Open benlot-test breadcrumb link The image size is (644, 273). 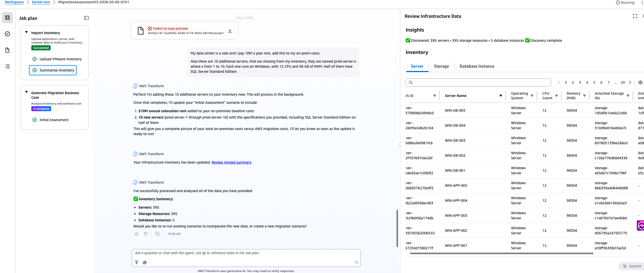click(x=41, y=2)
